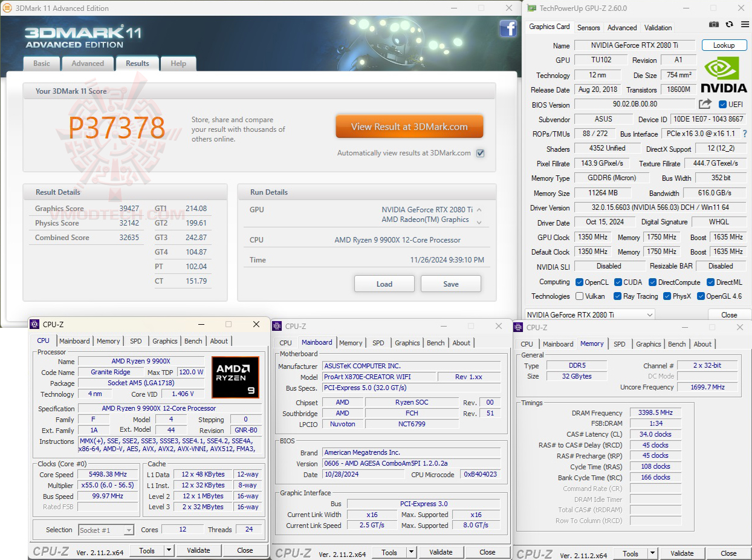The width and height of the screenshot is (752, 560).
Task: Click the AMD Ryzen 9 logo badge
Action: click(235, 377)
